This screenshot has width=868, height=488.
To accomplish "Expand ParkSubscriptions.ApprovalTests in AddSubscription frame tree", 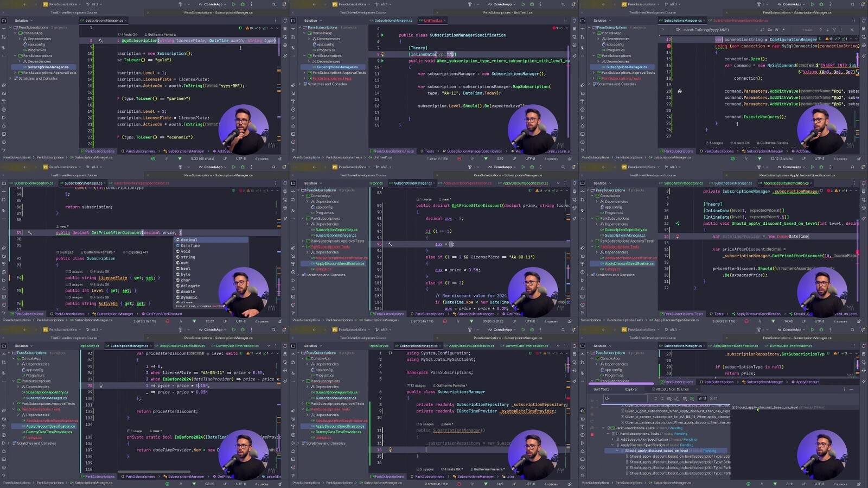I will click(15, 73).
